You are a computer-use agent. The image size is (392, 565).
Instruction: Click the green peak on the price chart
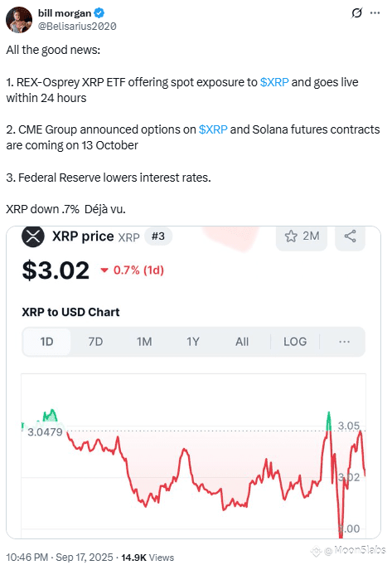coord(328,421)
